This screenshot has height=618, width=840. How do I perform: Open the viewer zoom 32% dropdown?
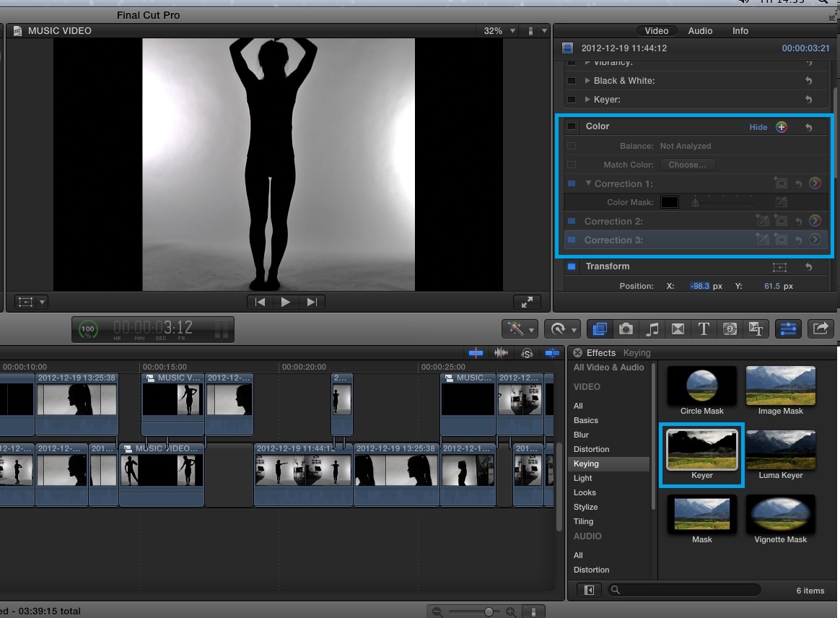click(499, 31)
